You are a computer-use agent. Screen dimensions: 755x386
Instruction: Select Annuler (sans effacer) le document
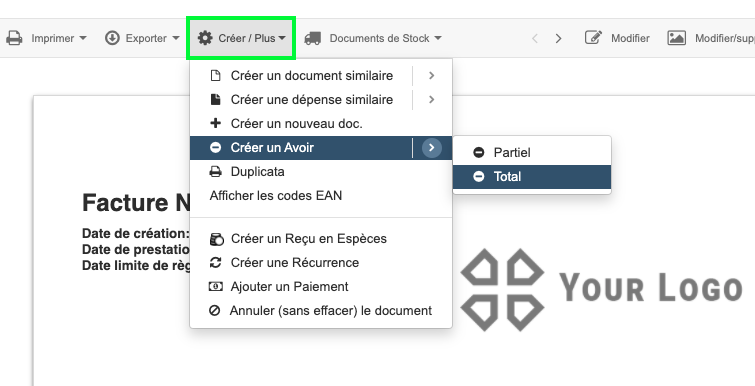coord(331,311)
